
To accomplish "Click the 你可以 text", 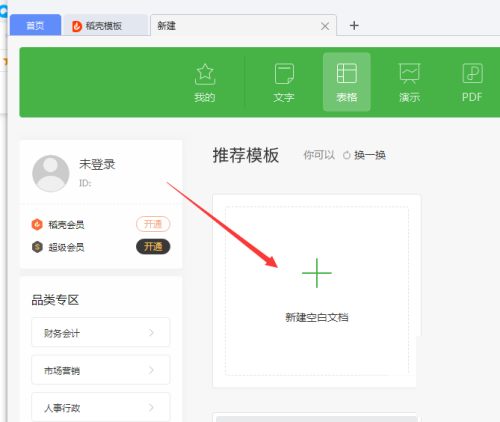I will click(x=319, y=155).
